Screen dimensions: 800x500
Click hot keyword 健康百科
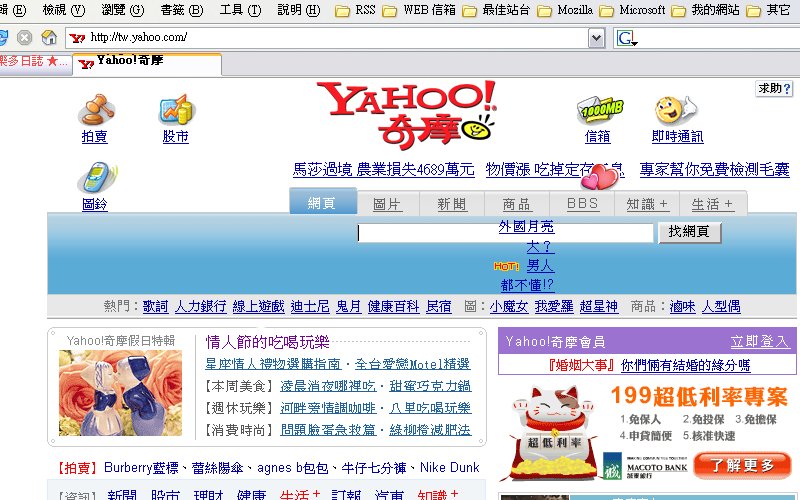(393, 306)
